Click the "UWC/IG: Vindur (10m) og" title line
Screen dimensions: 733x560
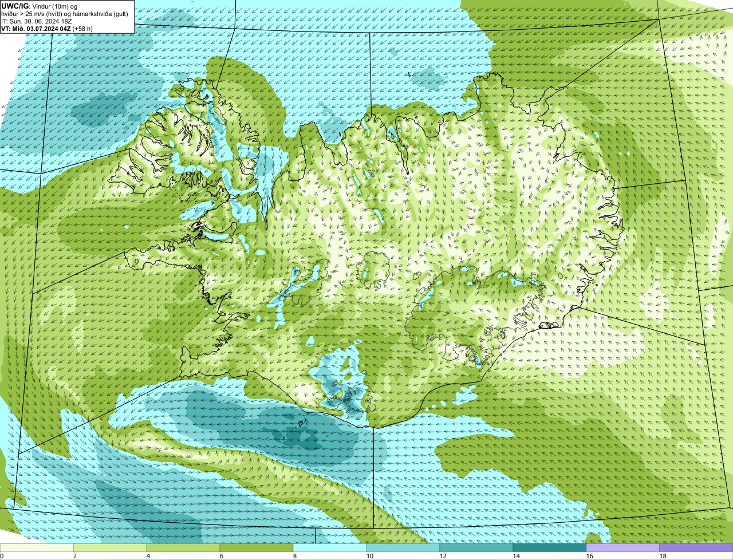point(40,6)
